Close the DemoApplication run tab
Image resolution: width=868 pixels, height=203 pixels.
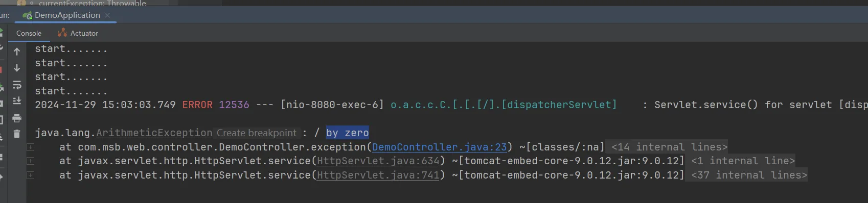coord(107,15)
